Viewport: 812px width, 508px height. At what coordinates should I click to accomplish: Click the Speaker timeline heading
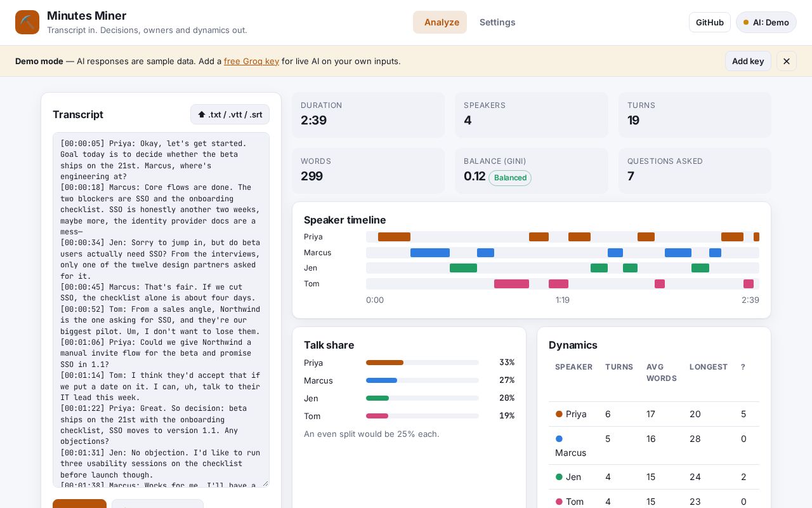point(345,220)
